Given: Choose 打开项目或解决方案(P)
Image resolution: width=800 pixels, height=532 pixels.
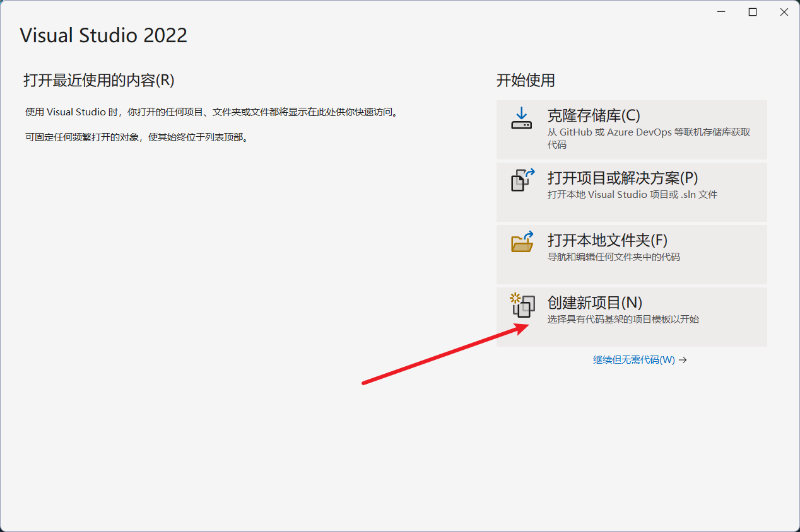Looking at the screenshot, I should (632, 192).
